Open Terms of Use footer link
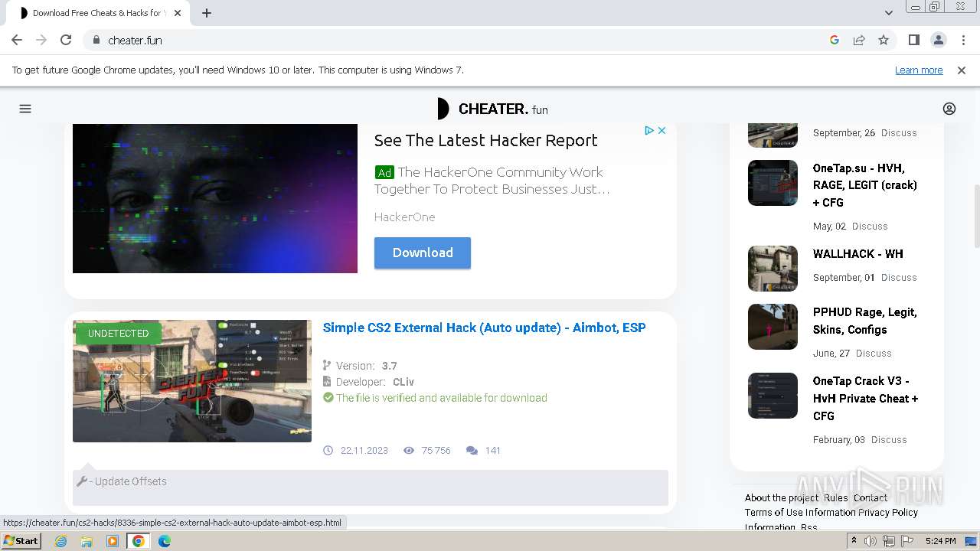 [x=773, y=513]
